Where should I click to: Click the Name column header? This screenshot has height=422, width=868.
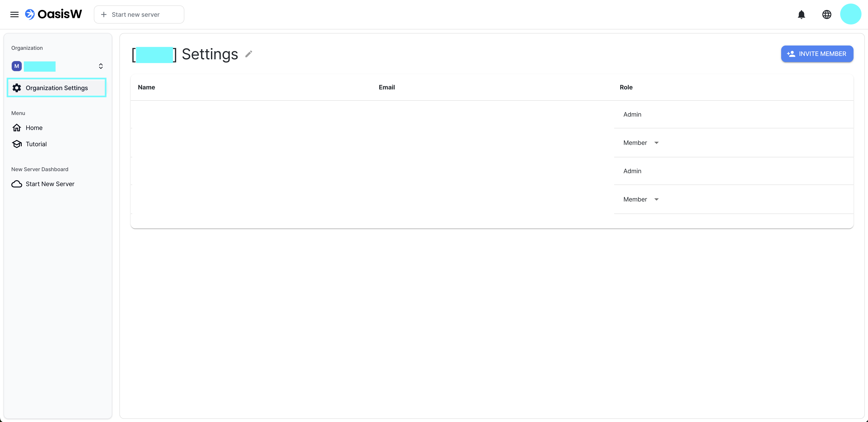pos(146,87)
